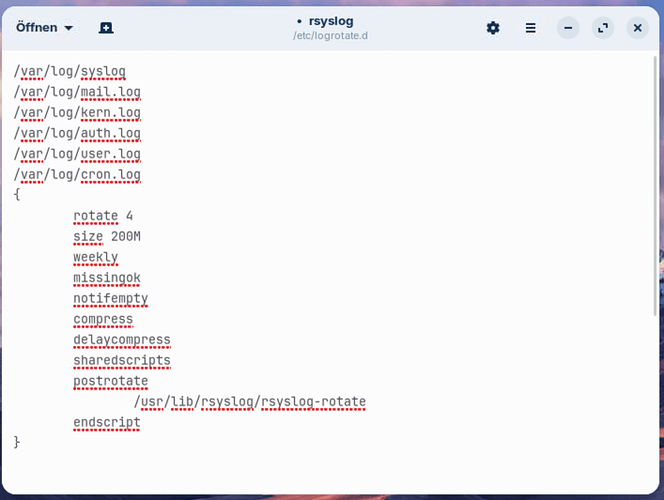Open the hamburger main menu

tap(530, 28)
